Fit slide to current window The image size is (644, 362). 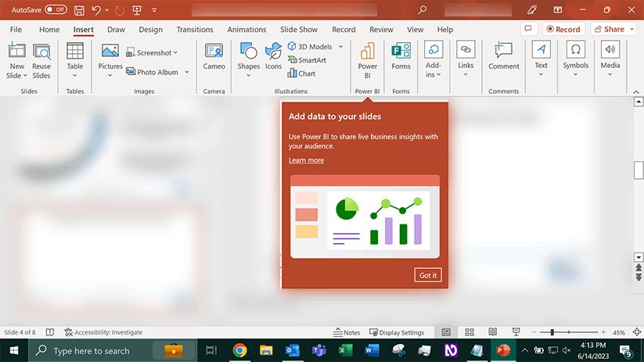[x=637, y=332]
